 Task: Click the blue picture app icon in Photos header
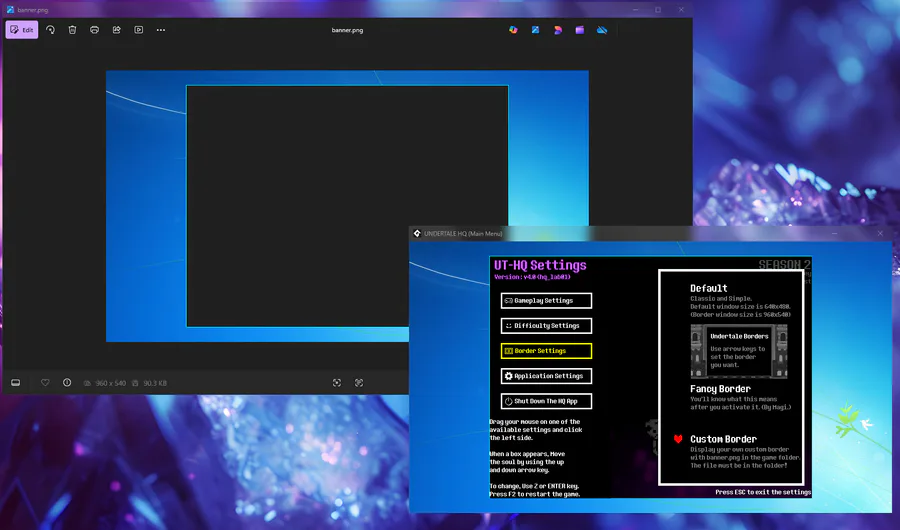point(536,30)
